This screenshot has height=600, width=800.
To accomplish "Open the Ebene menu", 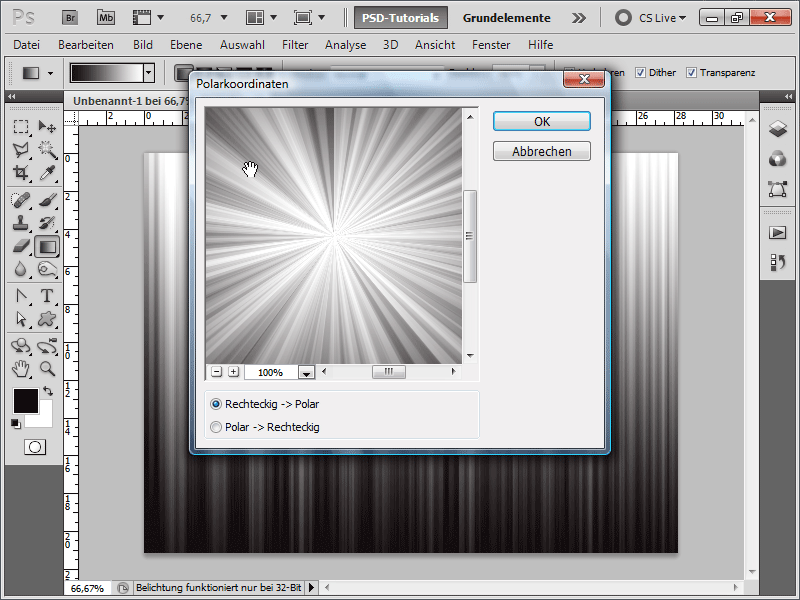I will coord(186,45).
